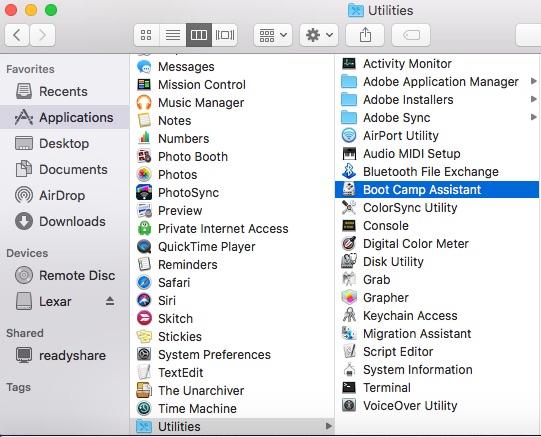Click the Share toolbar icon
The height and width of the screenshot is (437, 541).
point(365,35)
